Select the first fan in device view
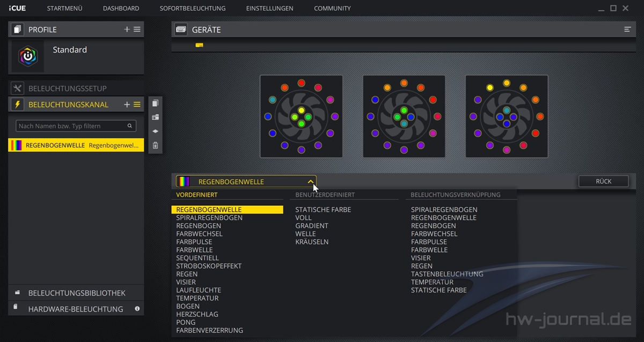The image size is (644, 342). click(x=301, y=116)
